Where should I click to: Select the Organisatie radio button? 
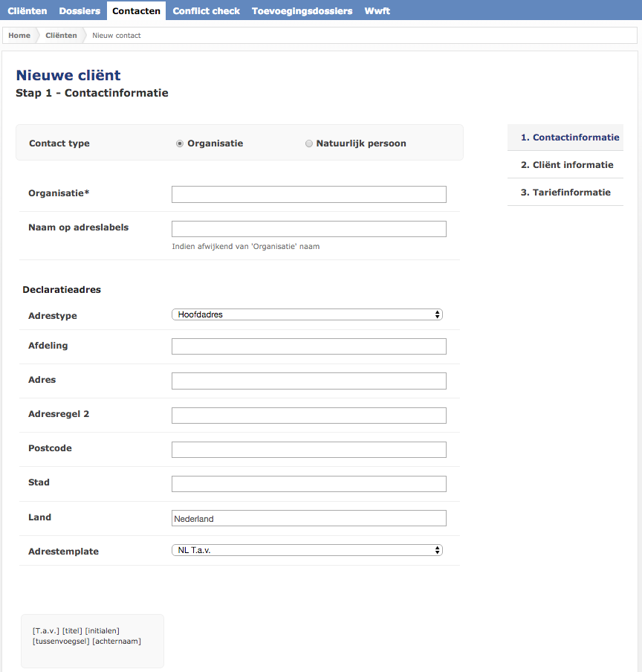click(180, 143)
